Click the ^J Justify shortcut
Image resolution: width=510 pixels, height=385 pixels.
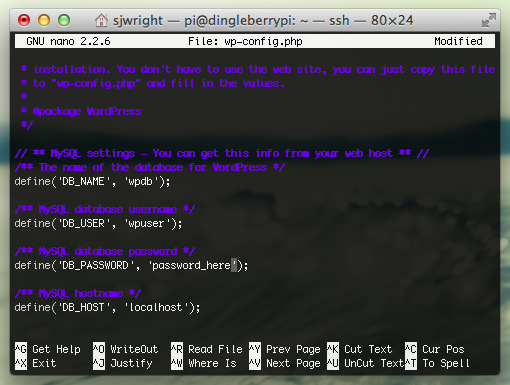click(123, 363)
